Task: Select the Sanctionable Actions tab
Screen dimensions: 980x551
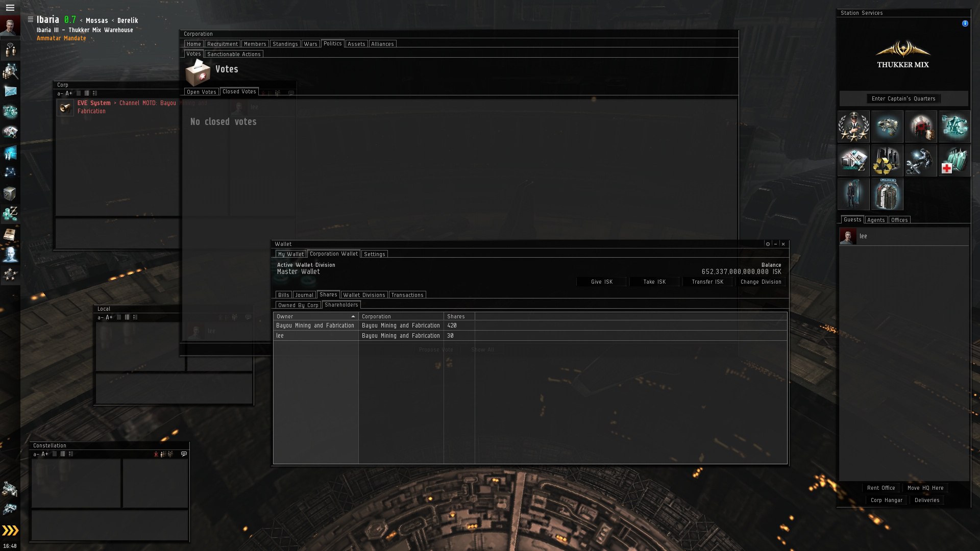Action: click(x=234, y=54)
